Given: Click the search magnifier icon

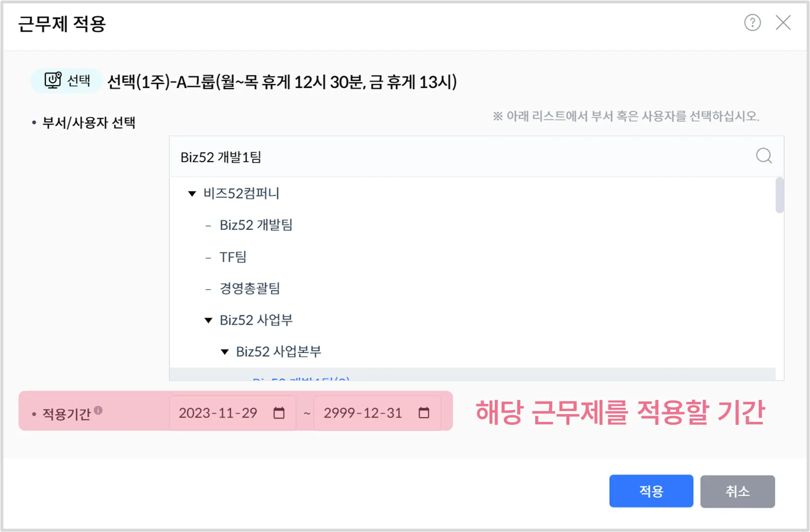Looking at the screenshot, I should pos(763,156).
